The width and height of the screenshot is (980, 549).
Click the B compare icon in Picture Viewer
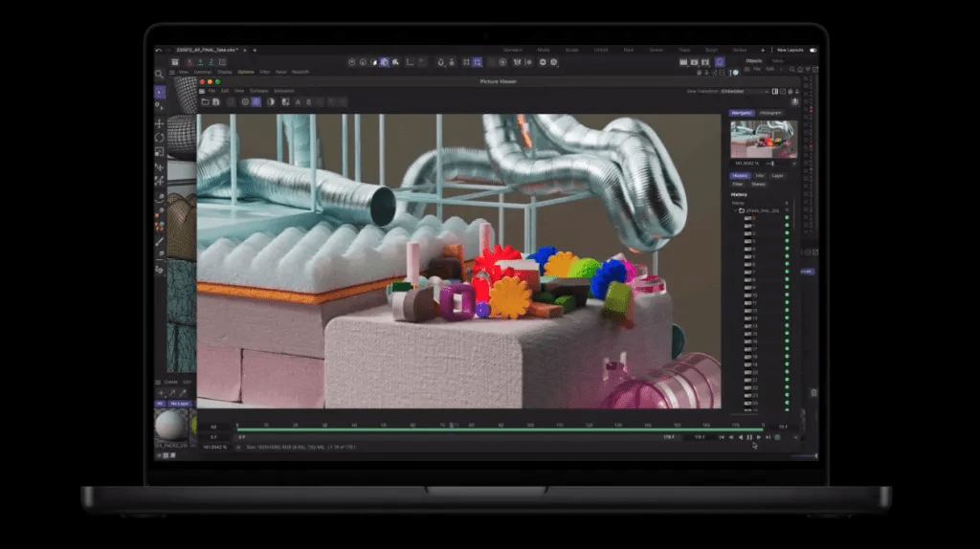tap(309, 101)
